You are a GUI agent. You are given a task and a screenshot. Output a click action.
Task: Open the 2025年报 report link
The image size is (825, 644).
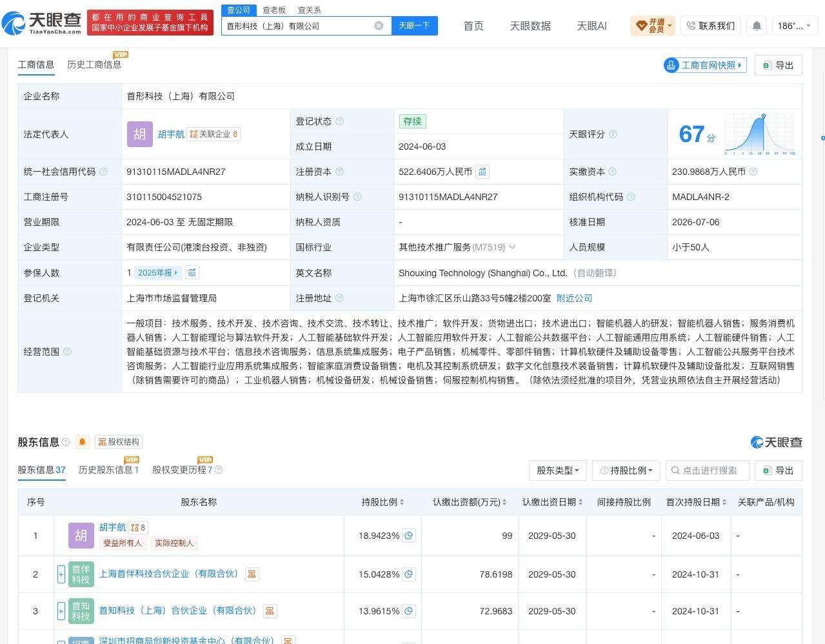click(158, 272)
